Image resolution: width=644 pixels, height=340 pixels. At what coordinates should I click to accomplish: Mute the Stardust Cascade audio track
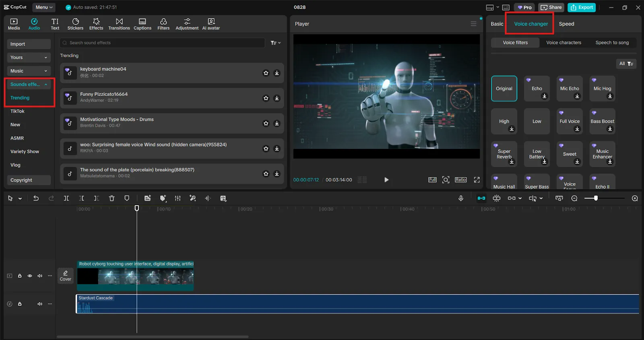(x=40, y=304)
